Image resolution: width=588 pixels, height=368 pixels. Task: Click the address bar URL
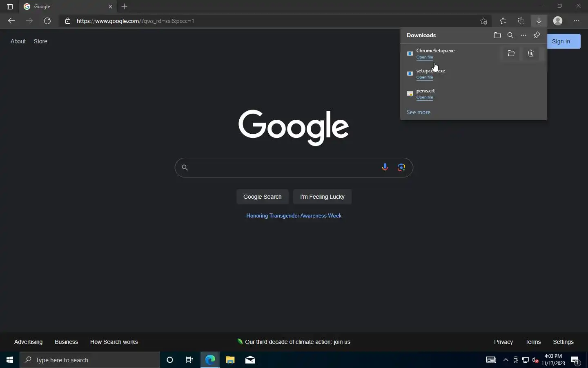pos(136,21)
